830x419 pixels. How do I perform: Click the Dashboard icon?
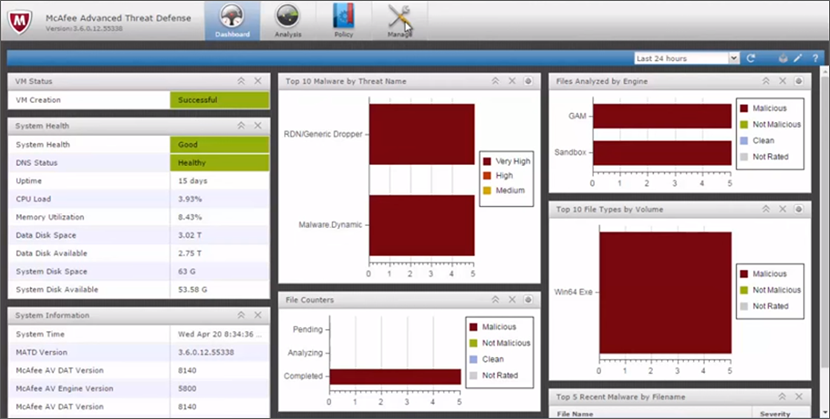click(x=232, y=20)
